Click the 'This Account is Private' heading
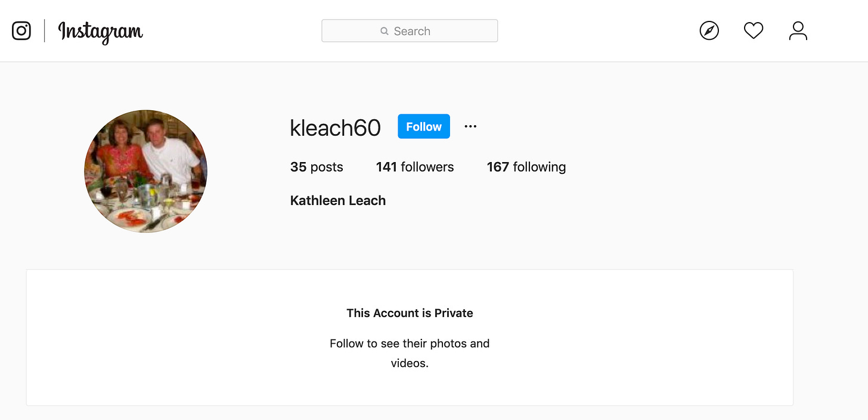Viewport: 868px width, 420px height. point(410,313)
